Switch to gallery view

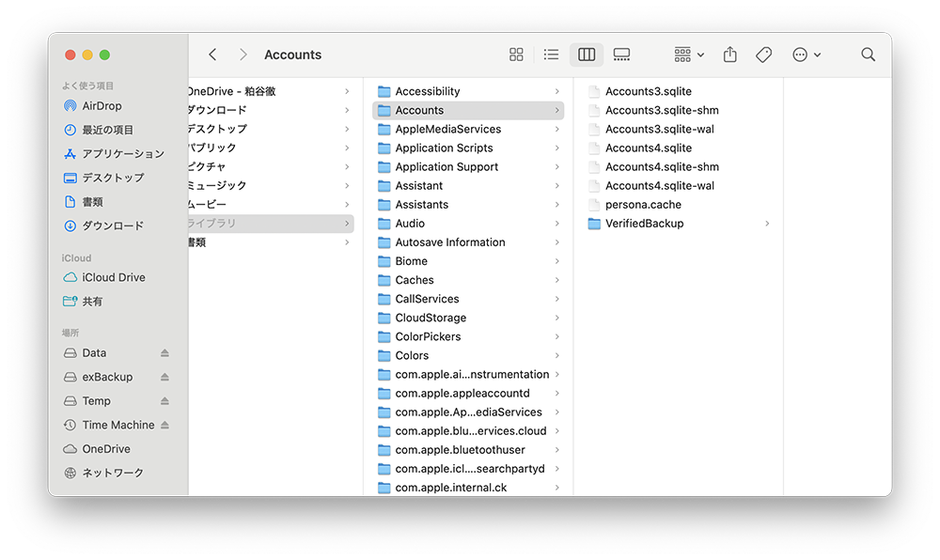[621, 54]
